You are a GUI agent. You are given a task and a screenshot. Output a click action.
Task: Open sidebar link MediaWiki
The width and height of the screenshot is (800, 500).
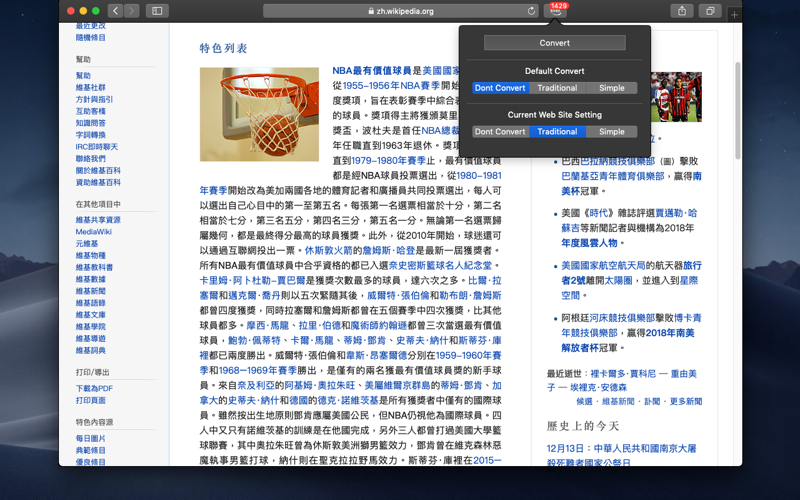tap(93, 232)
